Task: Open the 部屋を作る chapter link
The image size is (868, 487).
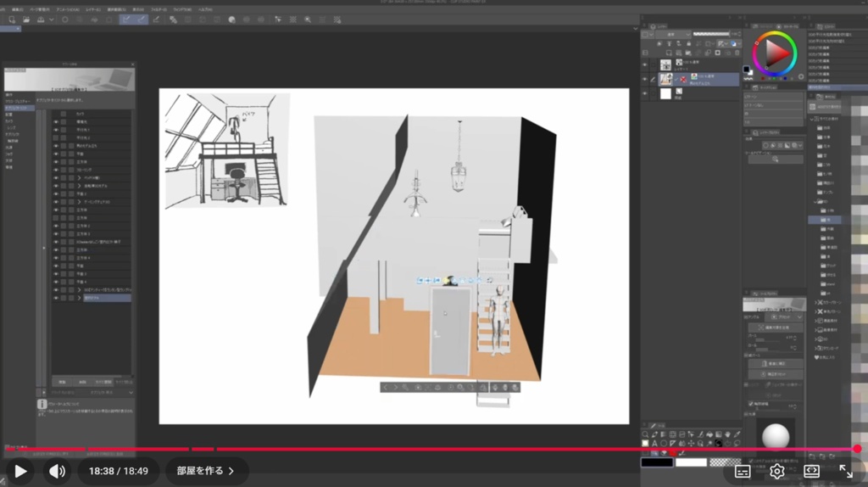Action: [x=205, y=471]
